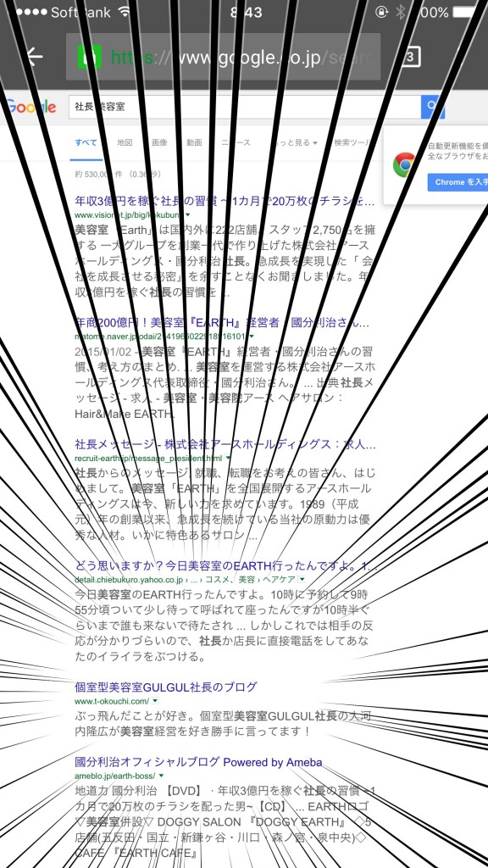Expand arrow after chiebukuro ヘアケア breadcrumb
This screenshot has height=868, width=488.
click(302, 580)
